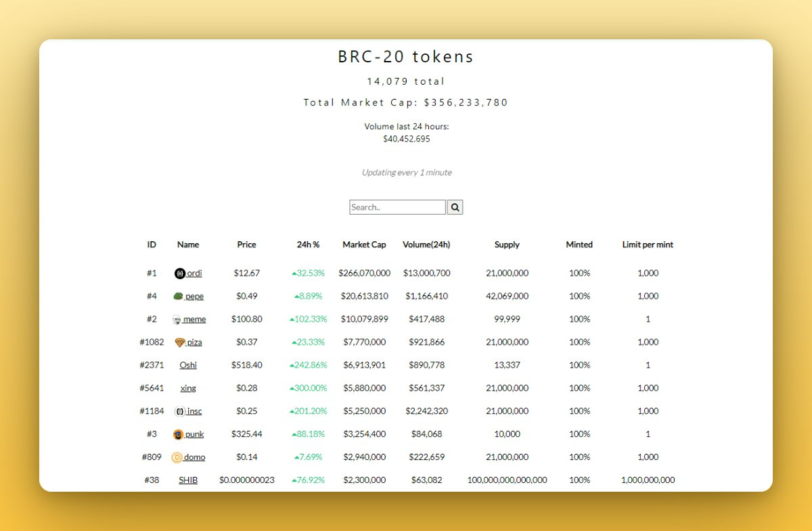Sort by the Price column header
The image size is (812, 531).
(x=246, y=245)
